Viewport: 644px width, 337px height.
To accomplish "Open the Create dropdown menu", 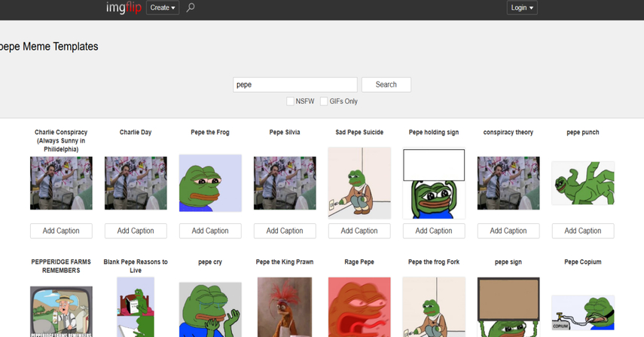I will 162,8.
